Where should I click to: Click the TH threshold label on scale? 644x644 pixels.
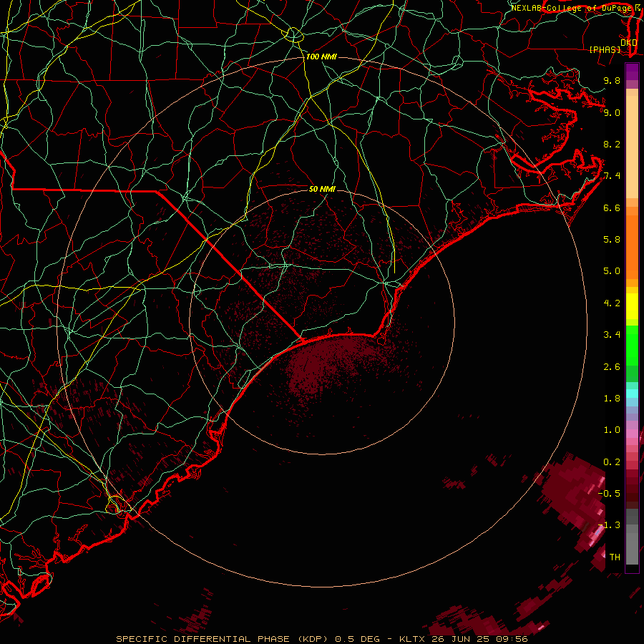click(615, 557)
